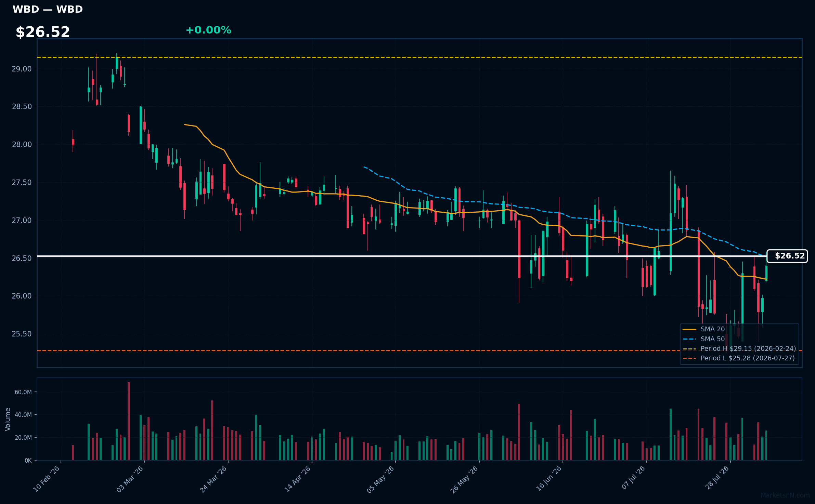Click the 28.50 price axis label

click(x=22, y=107)
